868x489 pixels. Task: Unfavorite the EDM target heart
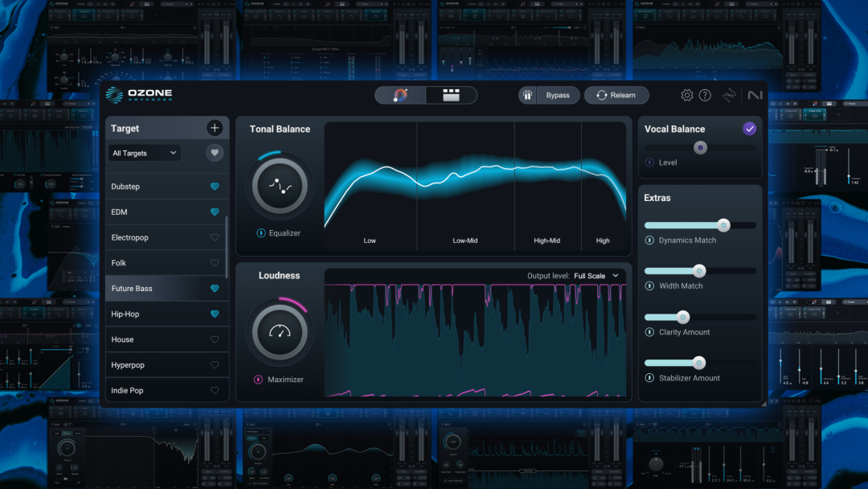pos(215,212)
